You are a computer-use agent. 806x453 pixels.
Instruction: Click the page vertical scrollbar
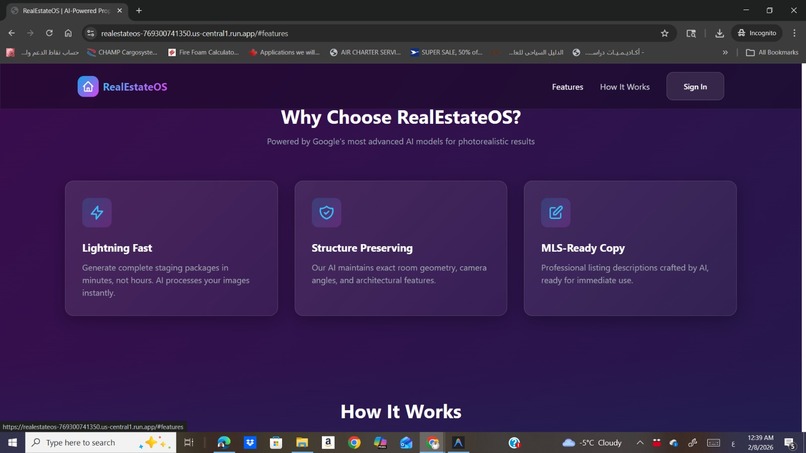tap(803, 248)
